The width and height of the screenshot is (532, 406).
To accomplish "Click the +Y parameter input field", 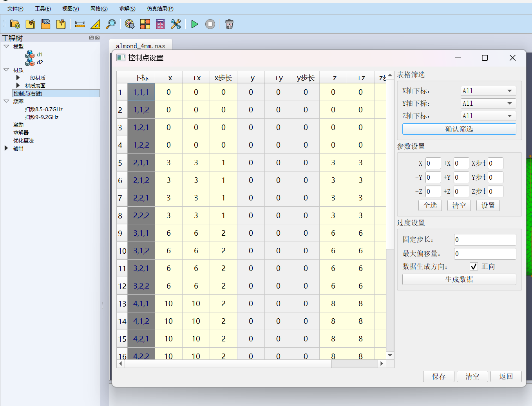I will coord(461,177).
